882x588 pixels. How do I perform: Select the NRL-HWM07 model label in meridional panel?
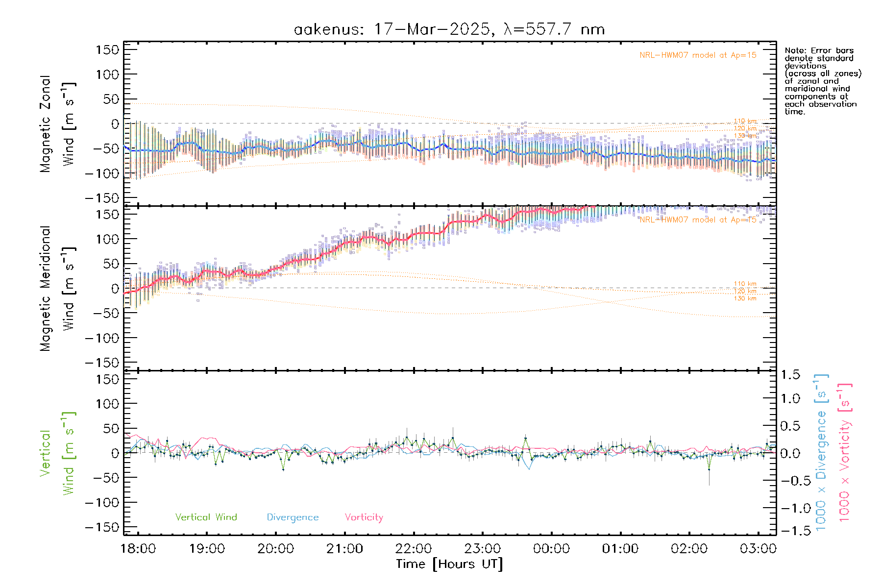click(x=698, y=220)
